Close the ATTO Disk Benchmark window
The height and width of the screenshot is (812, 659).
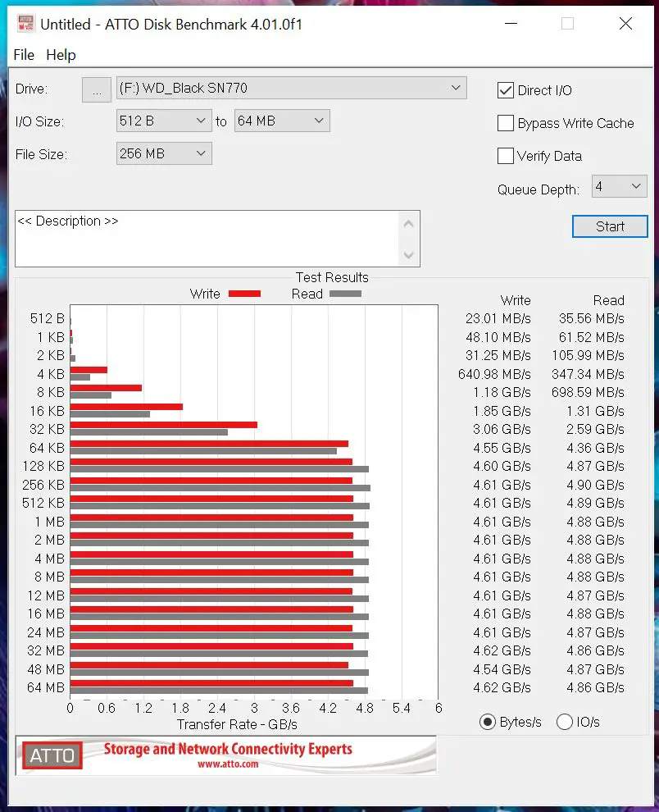coord(626,24)
